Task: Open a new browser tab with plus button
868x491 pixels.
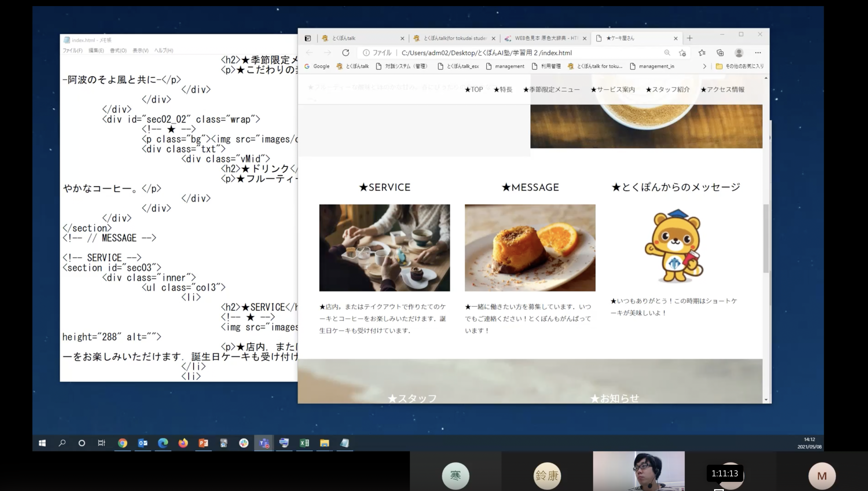Action: click(690, 38)
